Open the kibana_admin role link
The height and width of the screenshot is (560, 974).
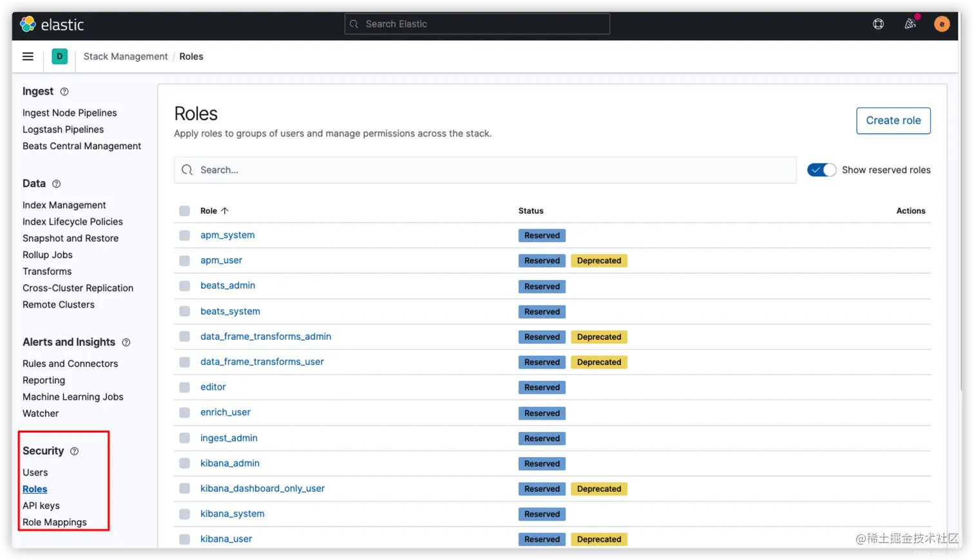tap(230, 463)
